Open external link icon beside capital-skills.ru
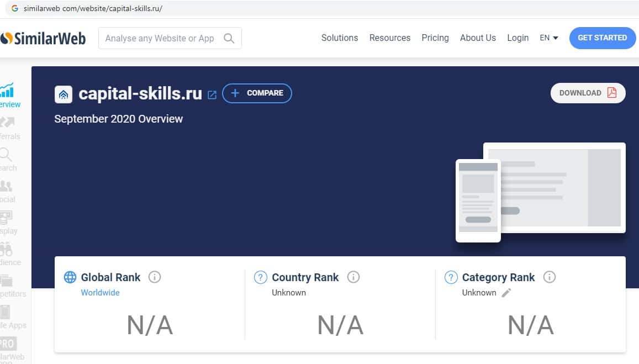The height and width of the screenshot is (364, 639). 212,94
